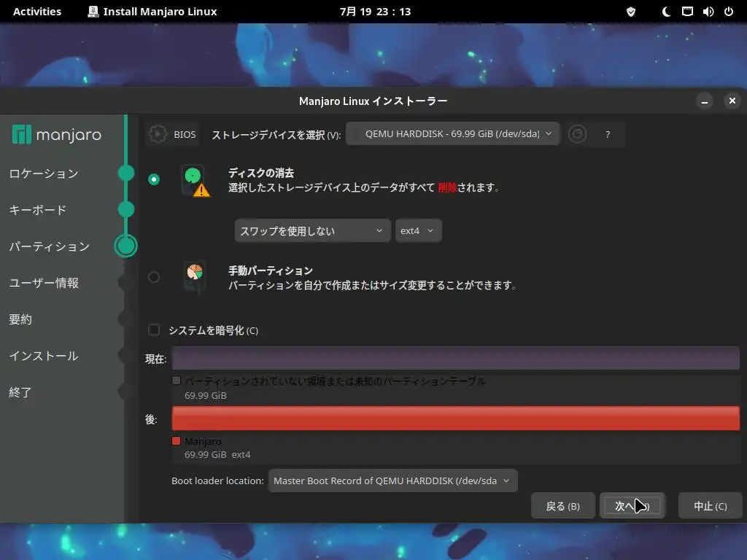Open the question mark help button

coord(608,134)
